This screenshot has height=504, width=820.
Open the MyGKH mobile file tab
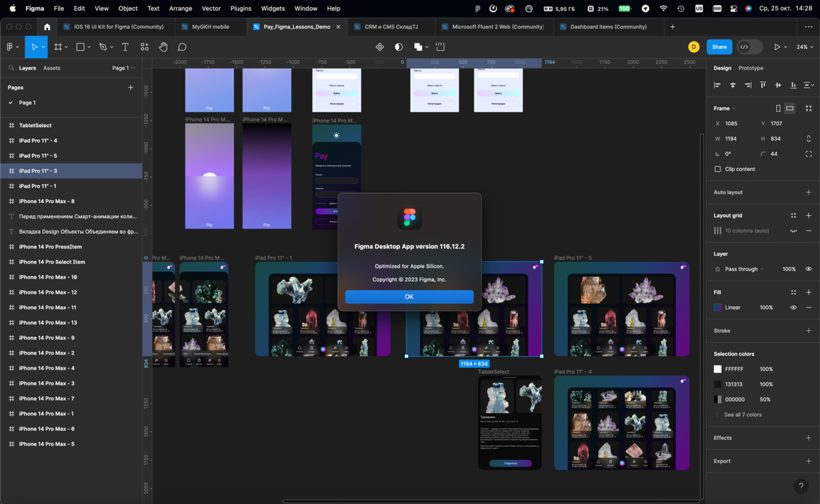click(x=211, y=27)
